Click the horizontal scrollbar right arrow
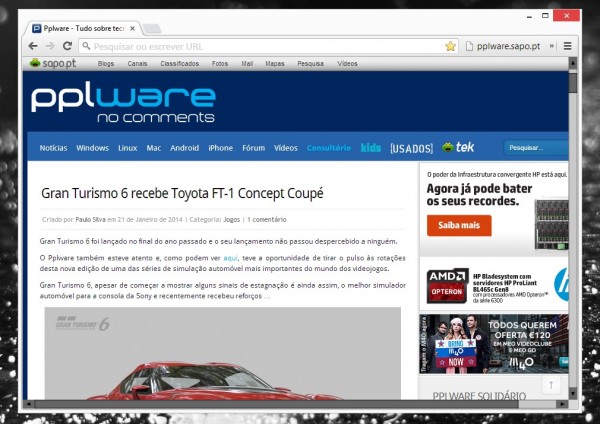Image resolution: width=600 pixels, height=424 pixels. (562, 404)
